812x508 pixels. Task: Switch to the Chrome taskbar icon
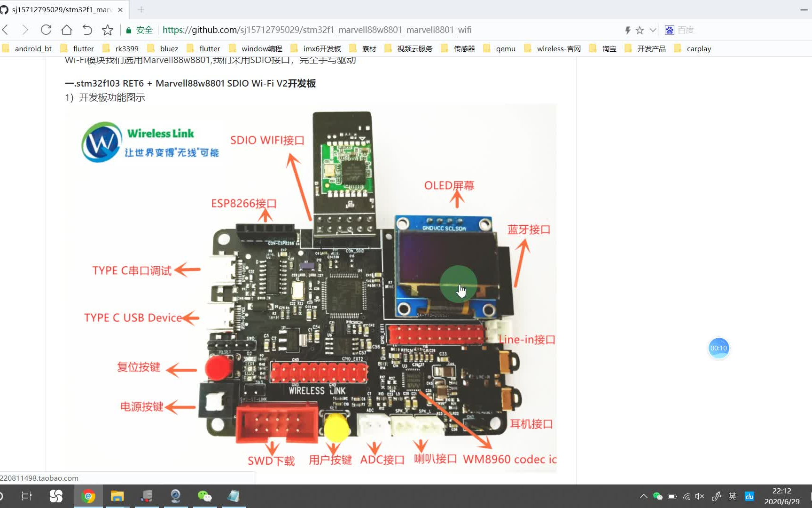88,496
